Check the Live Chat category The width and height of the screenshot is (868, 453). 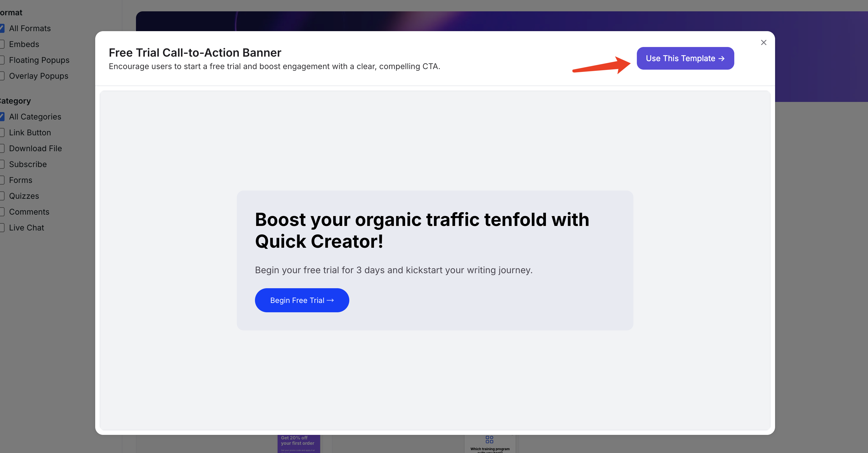click(2, 227)
